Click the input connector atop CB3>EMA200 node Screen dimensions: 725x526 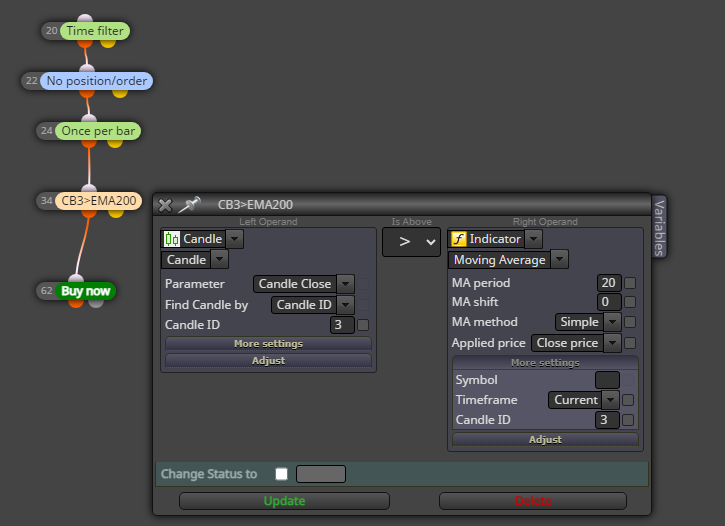89,188
